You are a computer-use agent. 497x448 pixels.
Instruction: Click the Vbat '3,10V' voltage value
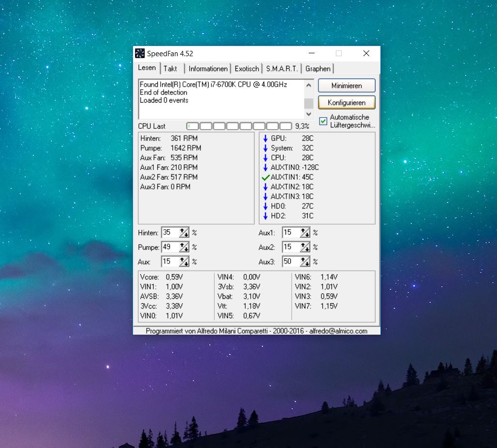[252, 296]
